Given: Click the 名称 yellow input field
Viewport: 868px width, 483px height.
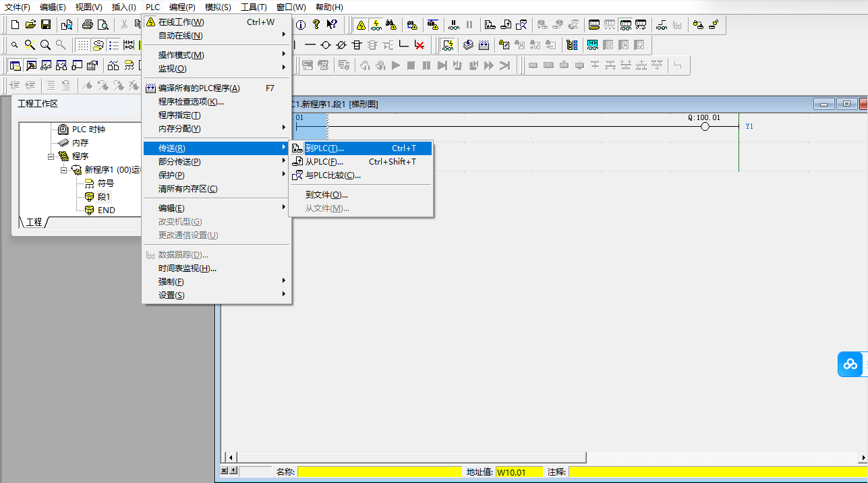Looking at the screenshot, I should (380, 472).
